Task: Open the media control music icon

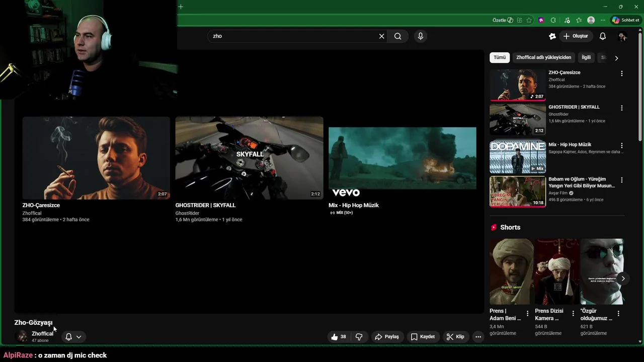Action: click(x=567, y=20)
